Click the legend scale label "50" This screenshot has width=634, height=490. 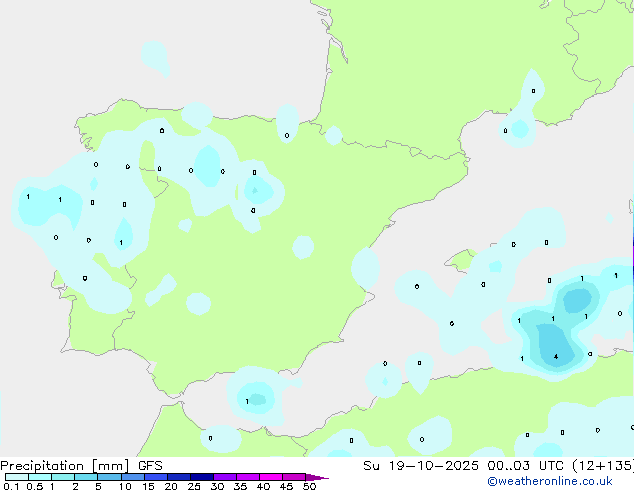[x=309, y=486]
